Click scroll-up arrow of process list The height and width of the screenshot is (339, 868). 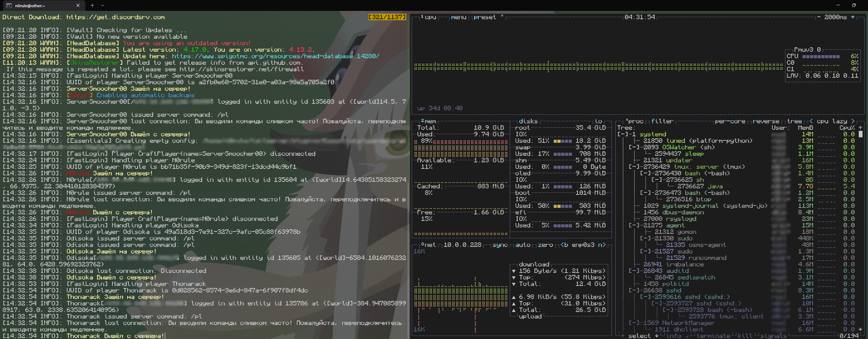(x=860, y=128)
